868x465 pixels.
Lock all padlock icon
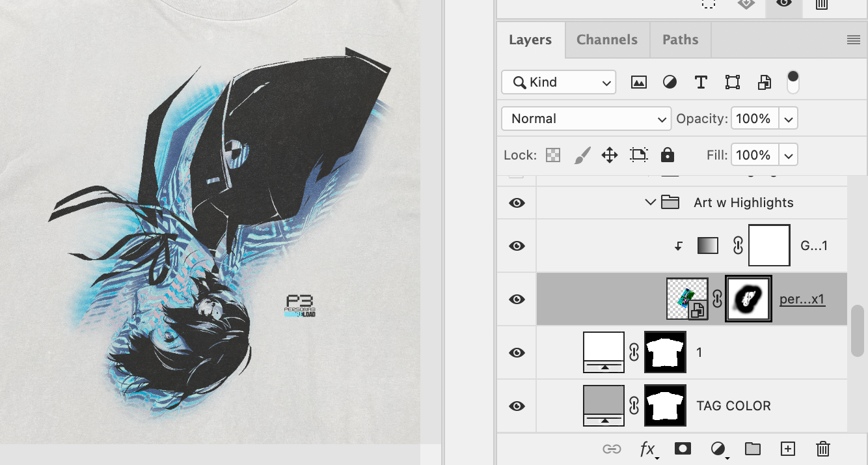[667, 155]
